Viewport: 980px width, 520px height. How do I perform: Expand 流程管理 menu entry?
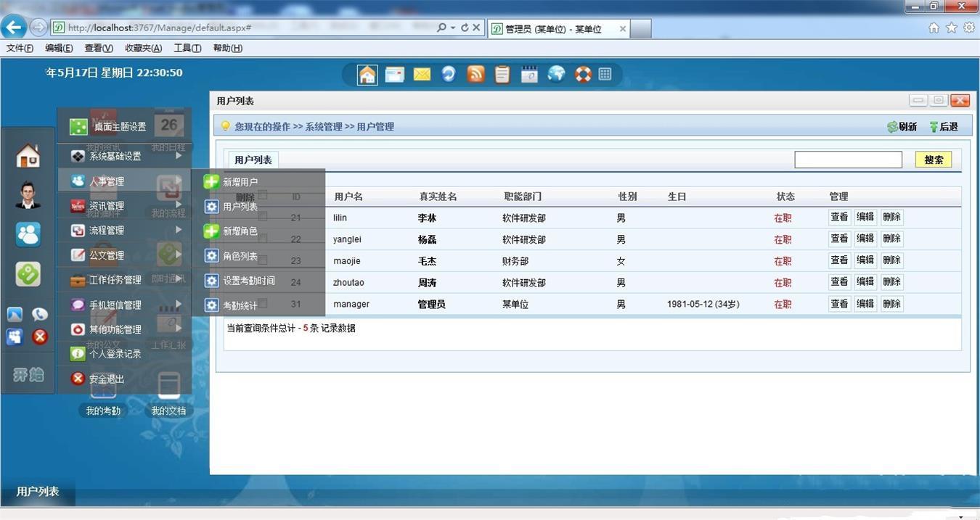[x=124, y=231]
